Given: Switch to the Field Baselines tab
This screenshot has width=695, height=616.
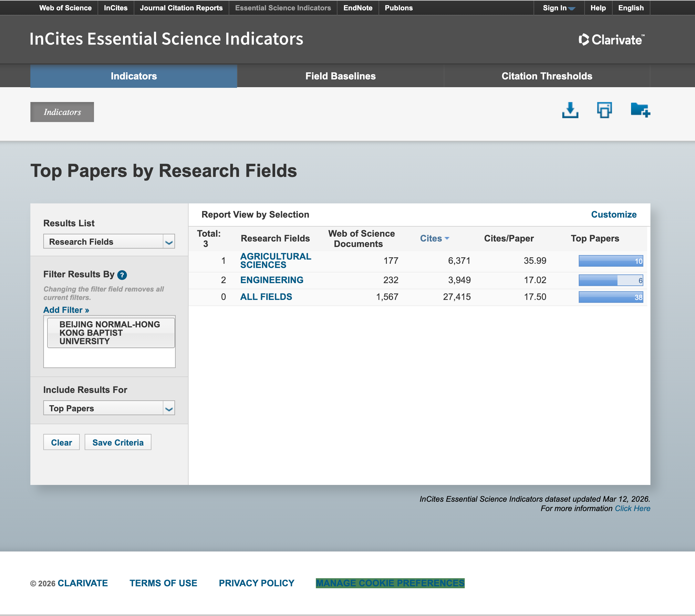Looking at the screenshot, I should click(340, 76).
